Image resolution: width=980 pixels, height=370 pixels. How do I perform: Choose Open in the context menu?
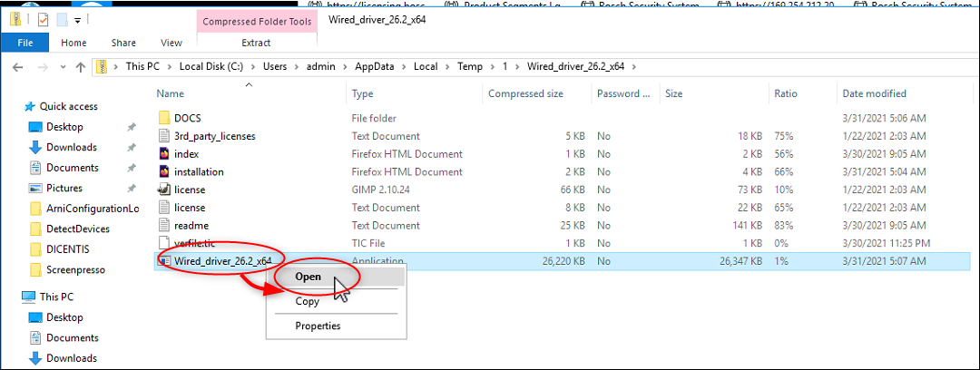309,277
